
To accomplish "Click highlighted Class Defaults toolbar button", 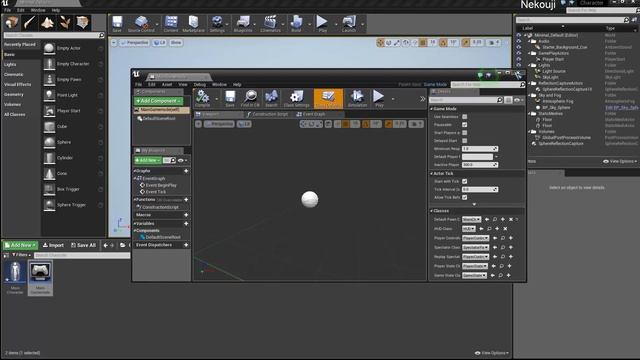I will (328, 99).
